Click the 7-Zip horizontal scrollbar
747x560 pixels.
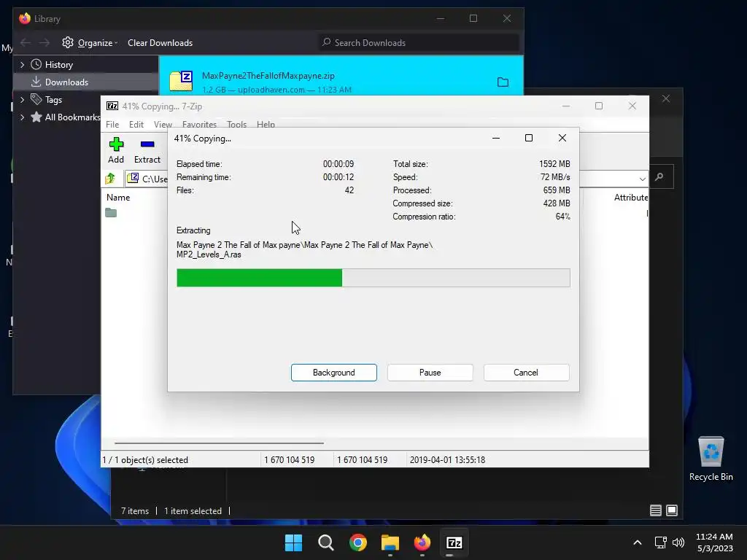coord(219,443)
